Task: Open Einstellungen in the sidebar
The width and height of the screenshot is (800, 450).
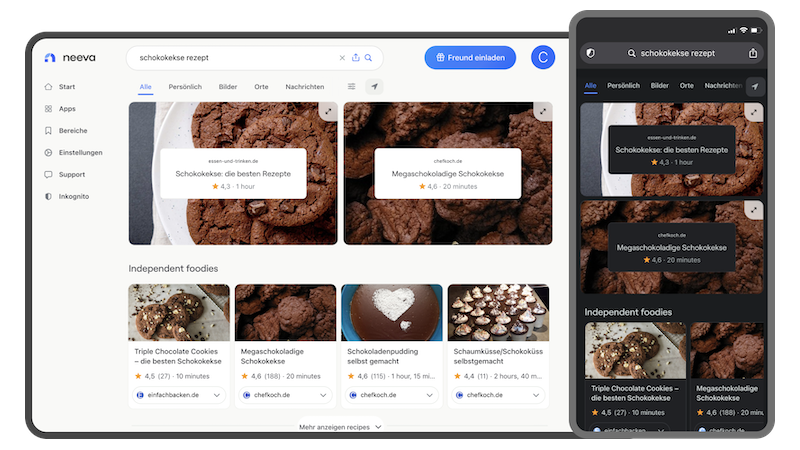Action: tap(73, 153)
